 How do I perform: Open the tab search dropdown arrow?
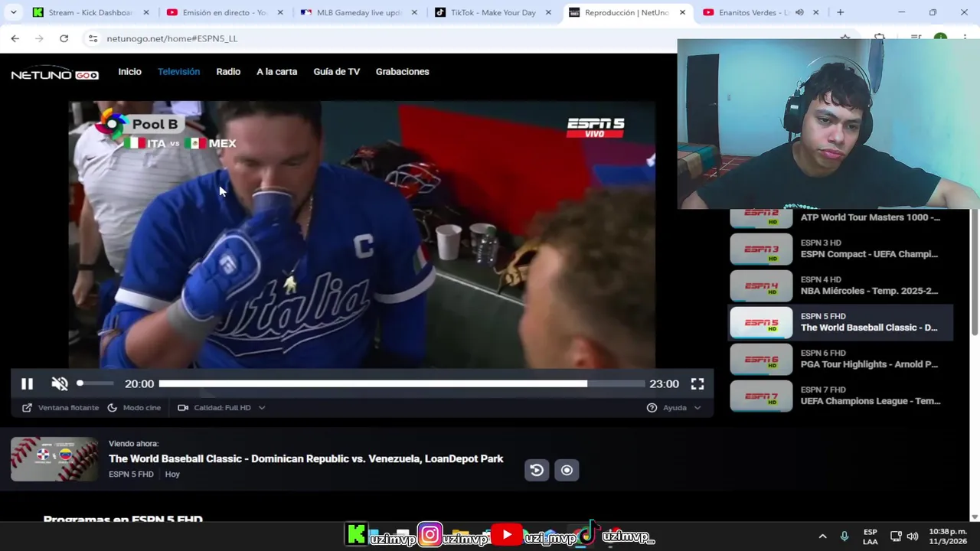(x=13, y=12)
